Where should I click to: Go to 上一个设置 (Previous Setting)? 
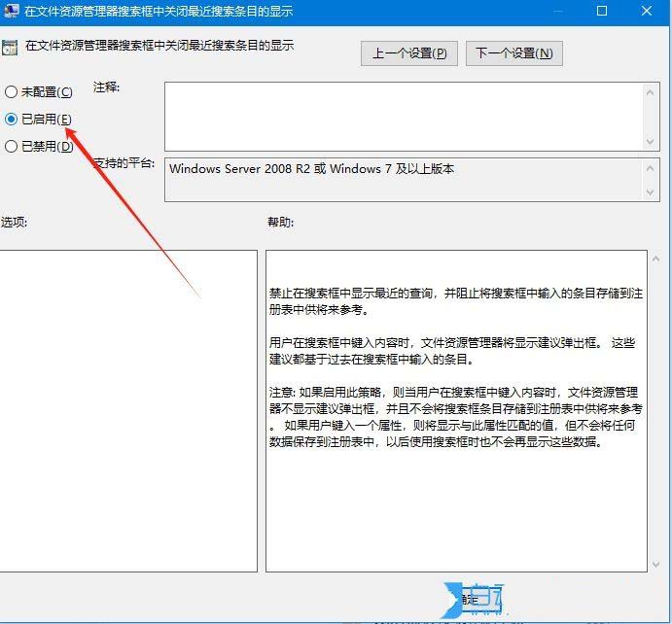(408, 53)
